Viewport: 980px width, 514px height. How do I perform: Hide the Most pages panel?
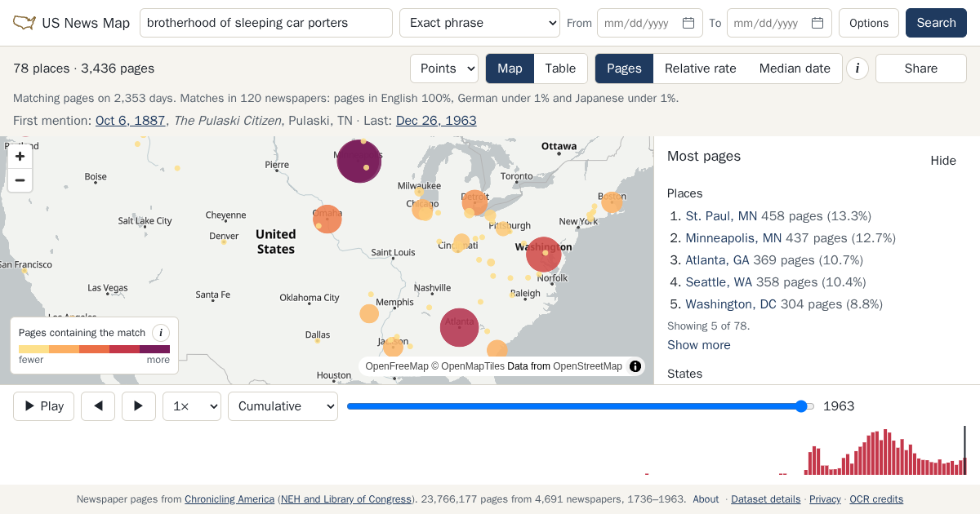943,161
